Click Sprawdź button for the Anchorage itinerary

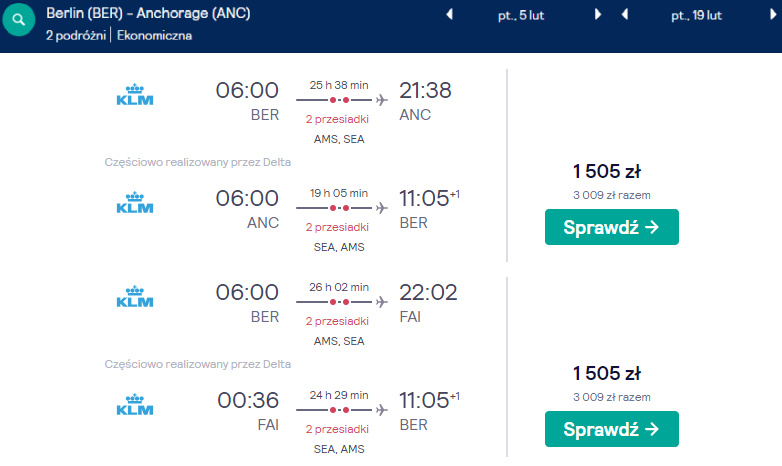coord(611,227)
